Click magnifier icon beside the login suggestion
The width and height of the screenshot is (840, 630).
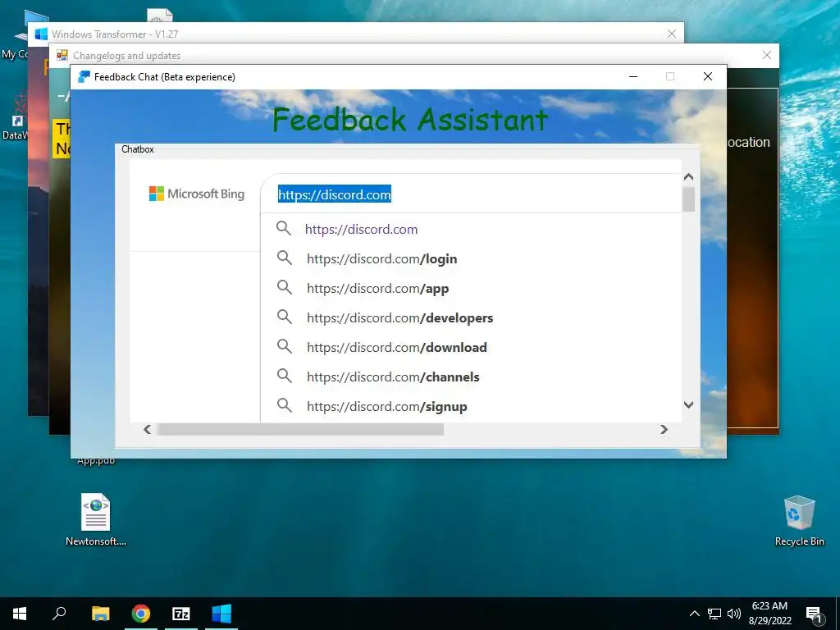pos(285,258)
